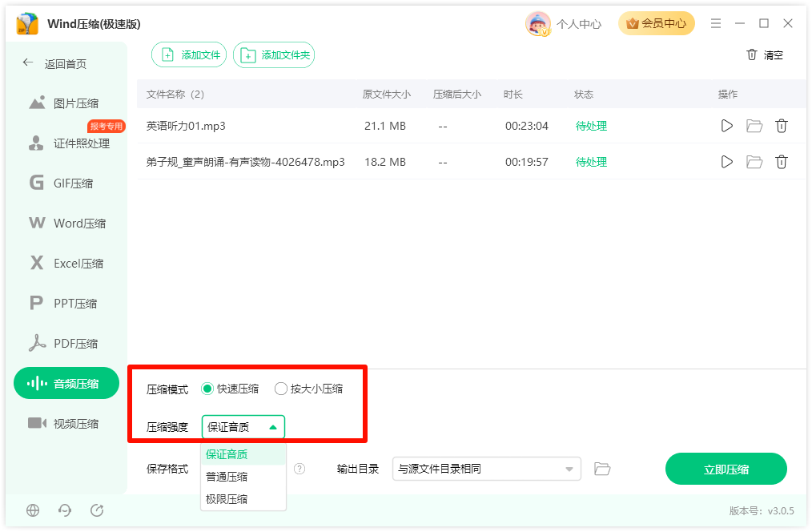Image resolution: width=812 pixels, height=532 pixels.
Task: Open the 会员中心 membership button
Action: point(656,23)
